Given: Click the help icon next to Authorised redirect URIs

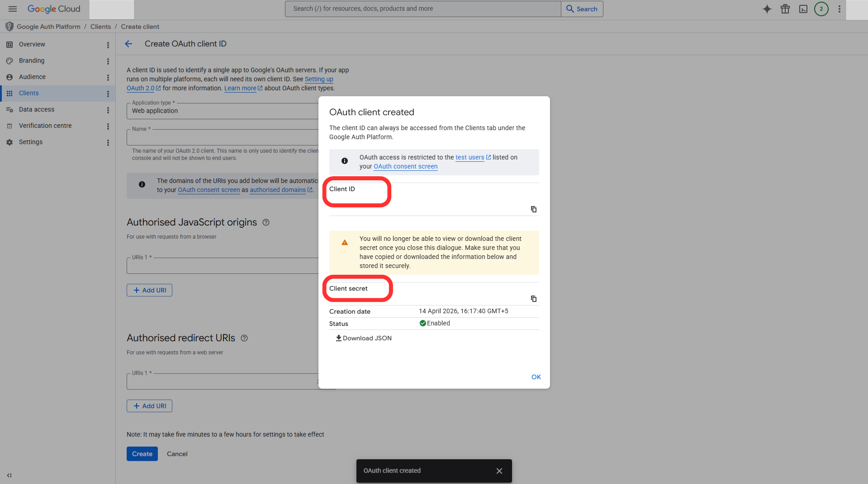Looking at the screenshot, I should click(244, 338).
